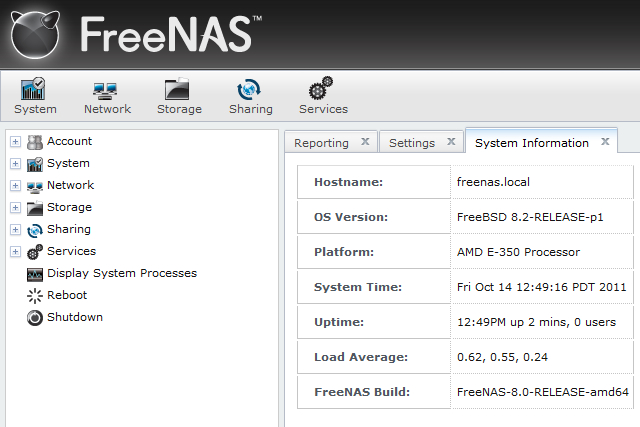Screen dimensions: 640x427
Task: Expand the Sharing tree node in sidebar
Action: click(x=15, y=229)
